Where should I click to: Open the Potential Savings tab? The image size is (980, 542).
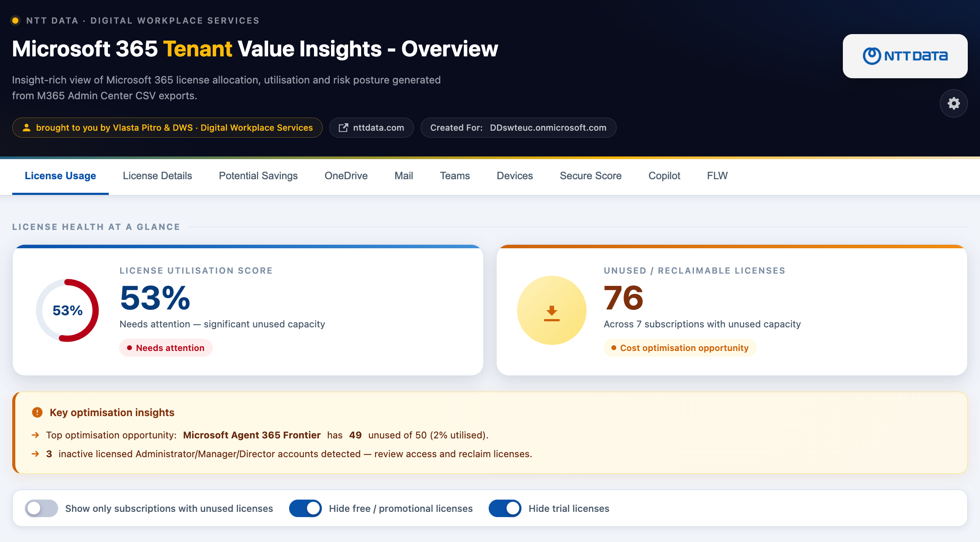coord(258,176)
